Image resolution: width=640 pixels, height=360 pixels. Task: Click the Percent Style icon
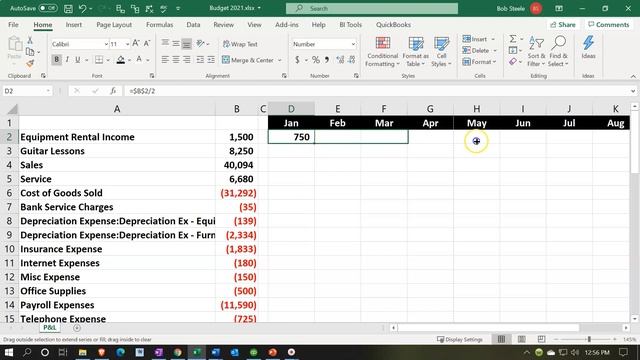pos(316,60)
